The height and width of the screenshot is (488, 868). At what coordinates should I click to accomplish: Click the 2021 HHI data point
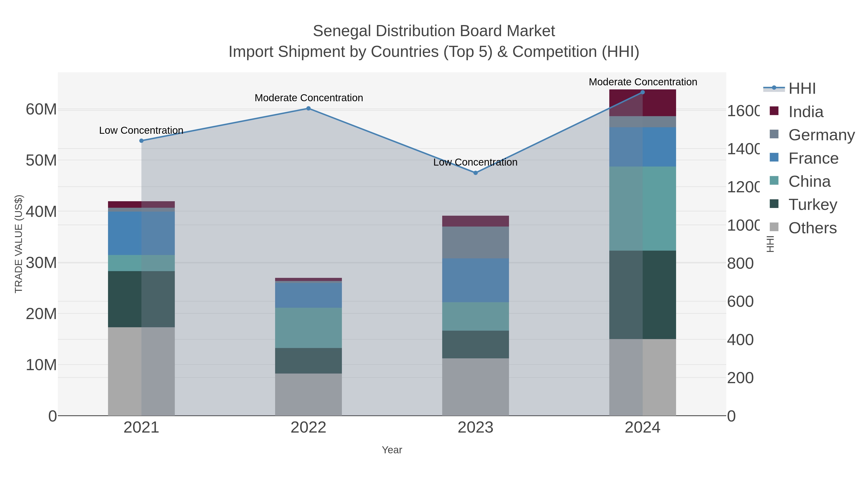(x=142, y=141)
